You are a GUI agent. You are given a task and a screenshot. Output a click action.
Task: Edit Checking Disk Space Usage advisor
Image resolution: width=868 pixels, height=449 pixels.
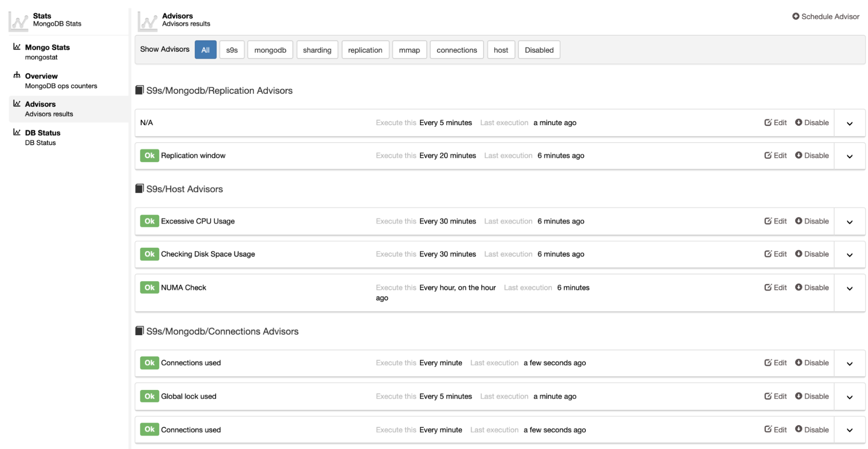click(x=776, y=254)
